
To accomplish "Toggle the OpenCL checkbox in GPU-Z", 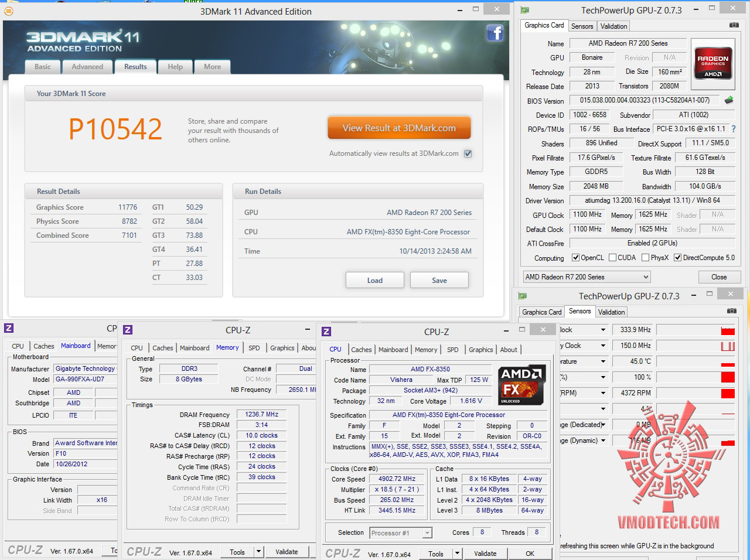I will click(x=576, y=258).
